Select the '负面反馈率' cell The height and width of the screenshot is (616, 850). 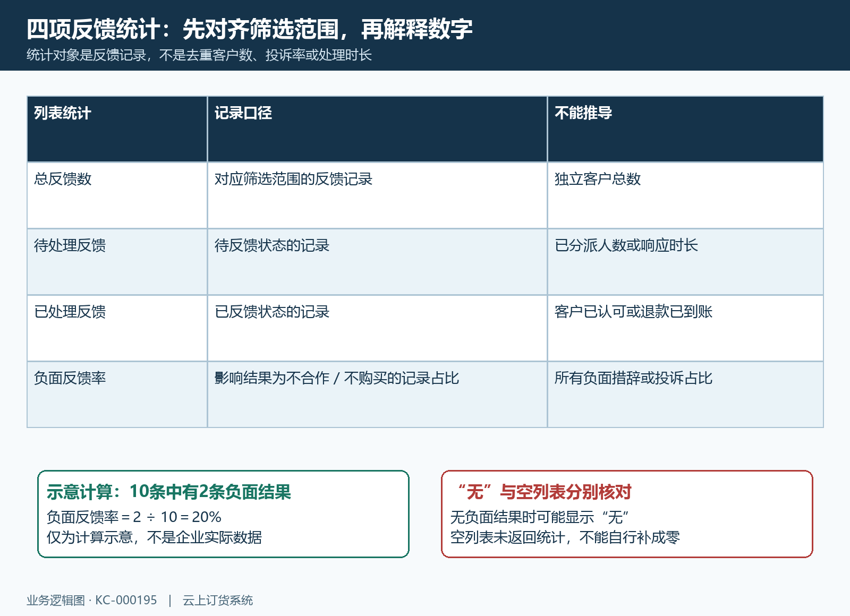(x=117, y=395)
